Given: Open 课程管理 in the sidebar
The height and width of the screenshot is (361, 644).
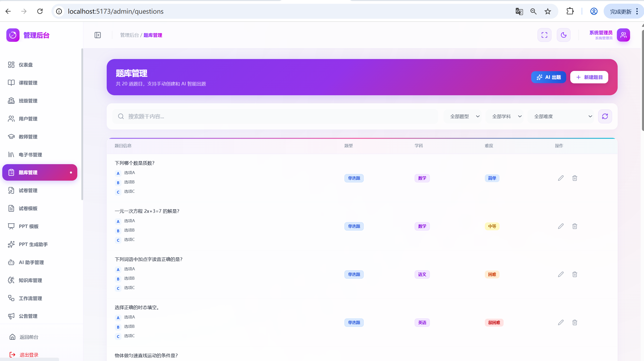Looking at the screenshot, I should point(40,83).
